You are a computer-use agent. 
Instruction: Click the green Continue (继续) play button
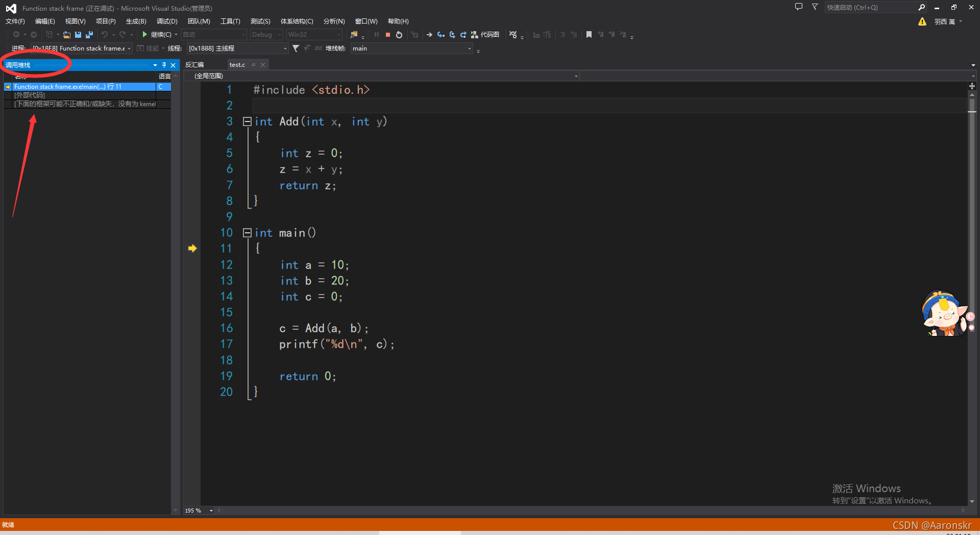pos(145,34)
